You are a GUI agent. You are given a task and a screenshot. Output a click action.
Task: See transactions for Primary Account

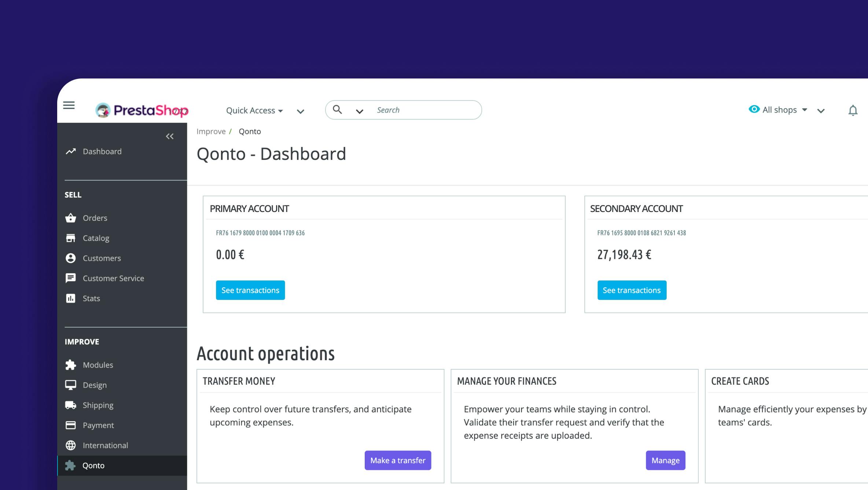click(x=250, y=290)
